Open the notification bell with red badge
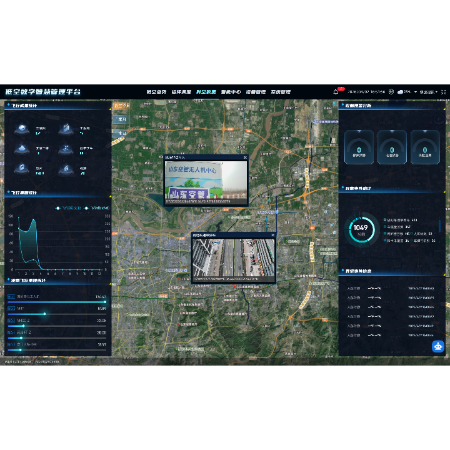The width and height of the screenshot is (450, 450). 336,92
